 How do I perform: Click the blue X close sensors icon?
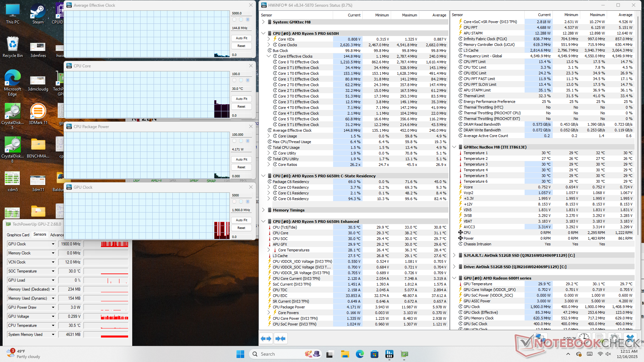click(x=630, y=338)
